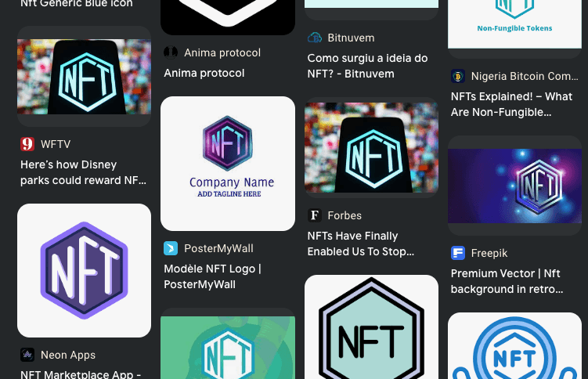This screenshot has width=588, height=379.
Task: Open 'NFTs Have Finally Enabled Us' title
Action: click(x=361, y=244)
